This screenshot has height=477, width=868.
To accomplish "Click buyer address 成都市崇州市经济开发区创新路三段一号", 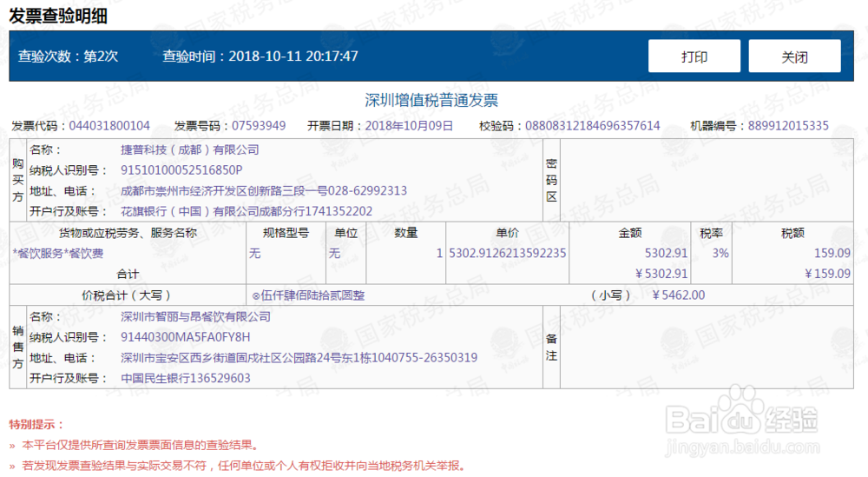I will (224, 190).
